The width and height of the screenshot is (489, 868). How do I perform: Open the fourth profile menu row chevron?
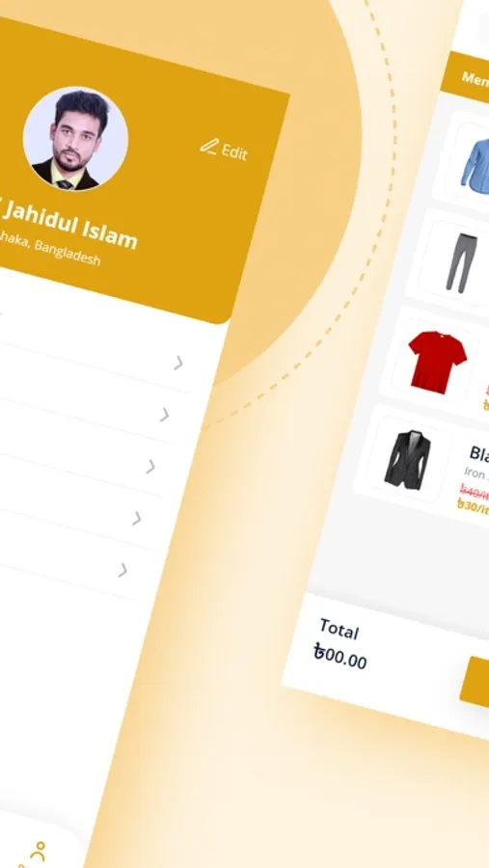(136, 519)
